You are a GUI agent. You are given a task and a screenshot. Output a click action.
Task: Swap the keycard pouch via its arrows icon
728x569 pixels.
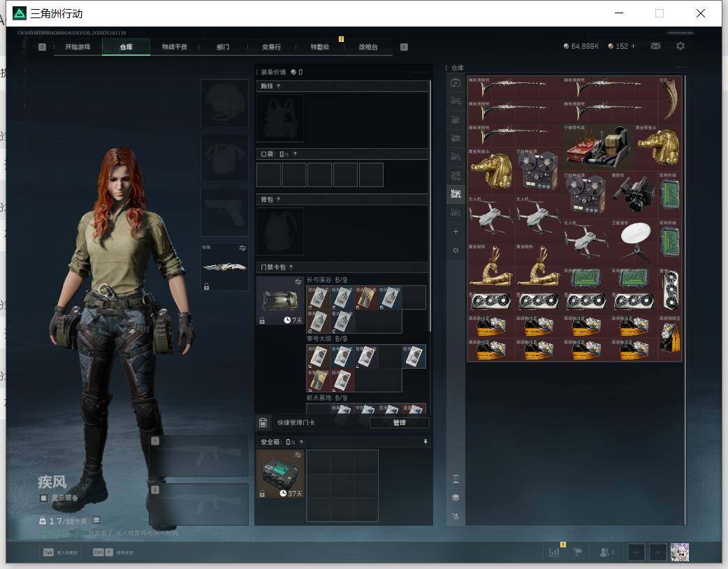[298, 282]
